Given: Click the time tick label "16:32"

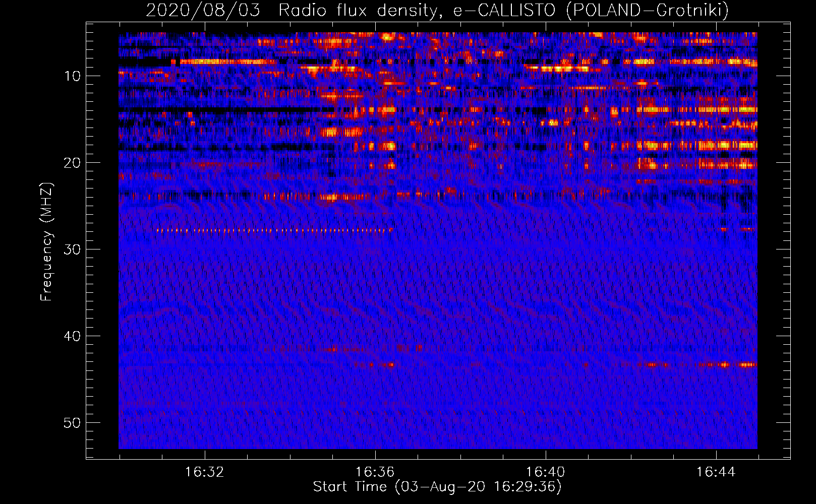Looking at the screenshot, I should click(204, 472).
